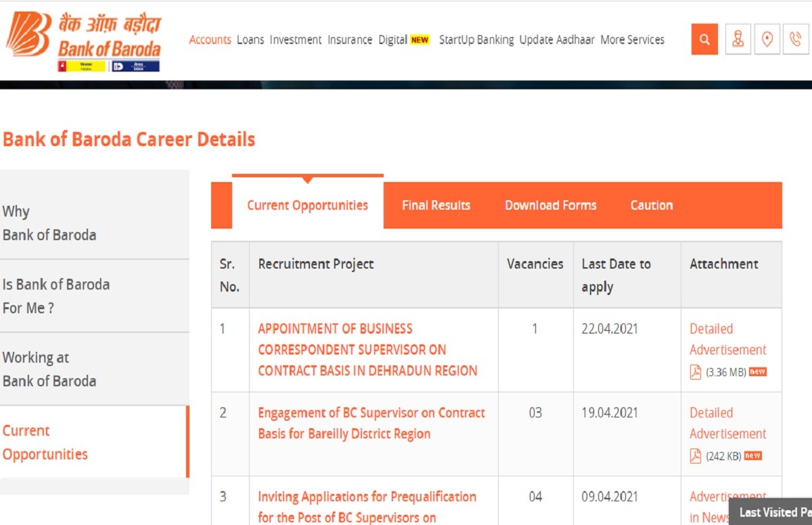Click the Bank of Baroda logo

coord(84,42)
